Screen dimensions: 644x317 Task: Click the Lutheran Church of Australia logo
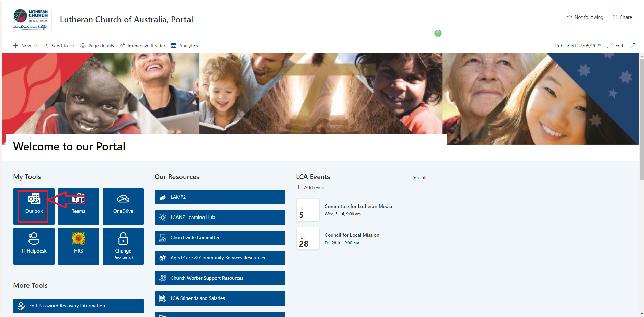pyautogui.click(x=31, y=20)
